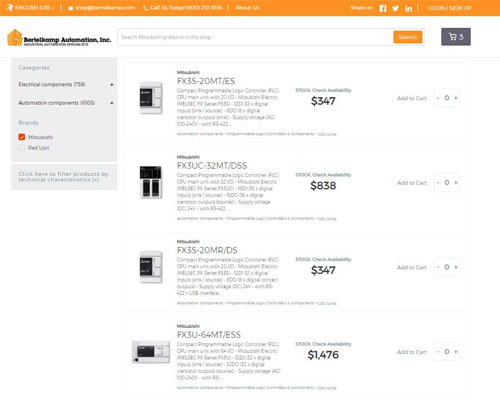Screen dimensions: 500x400
Task: Click the orange Search button
Action: [407, 37]
